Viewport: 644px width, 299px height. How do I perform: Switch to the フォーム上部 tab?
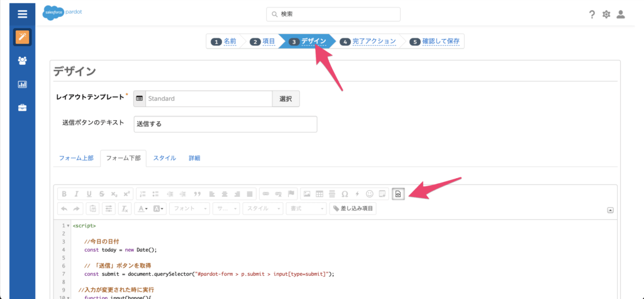click(76, 159)
